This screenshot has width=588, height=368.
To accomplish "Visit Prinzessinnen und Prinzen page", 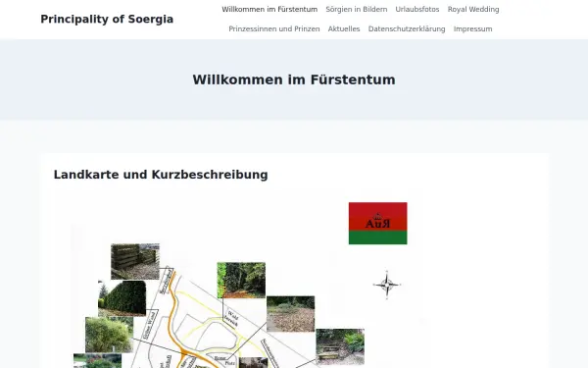I will [274, 28].
